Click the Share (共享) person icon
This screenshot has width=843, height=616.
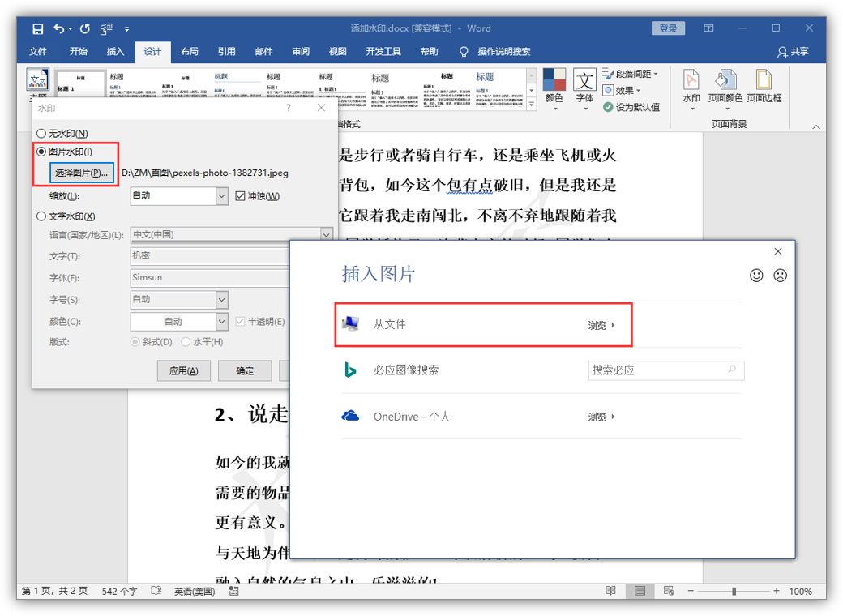click(782, 52)
